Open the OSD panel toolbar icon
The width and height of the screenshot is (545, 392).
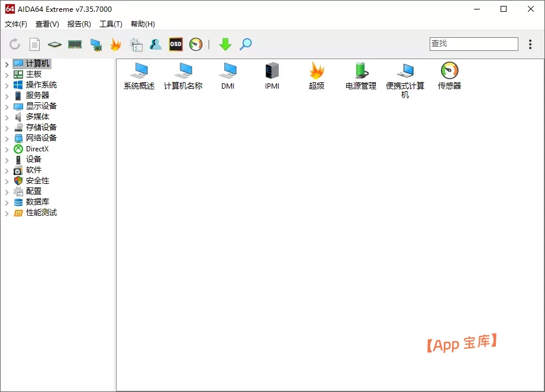click(x=176, y=44)
